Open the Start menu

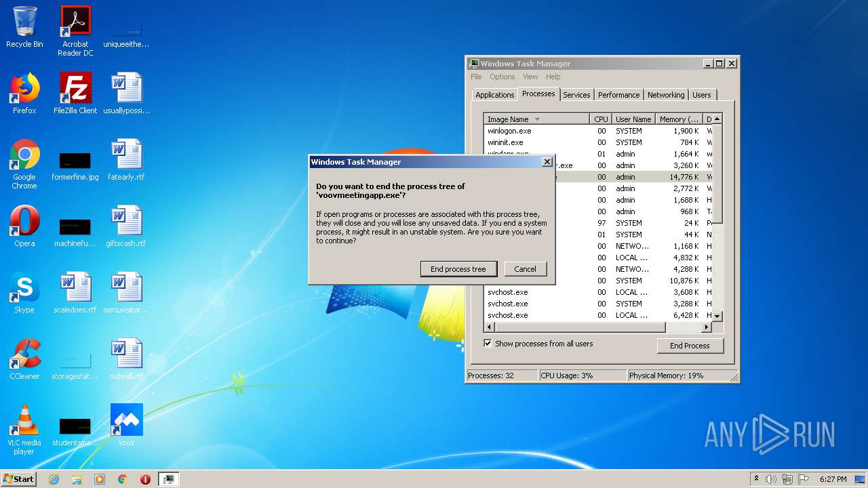pyautogui.click(x=18, y=479)
